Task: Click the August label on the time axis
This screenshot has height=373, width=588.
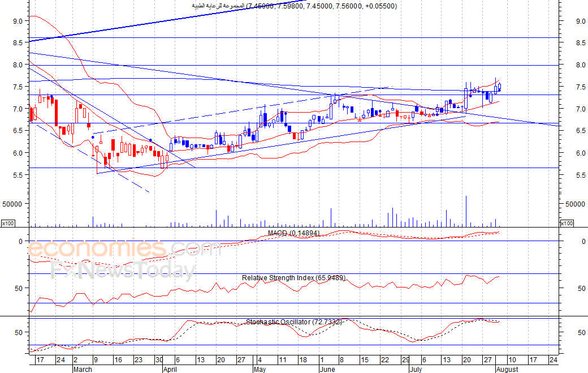Action: coord(507,369)
